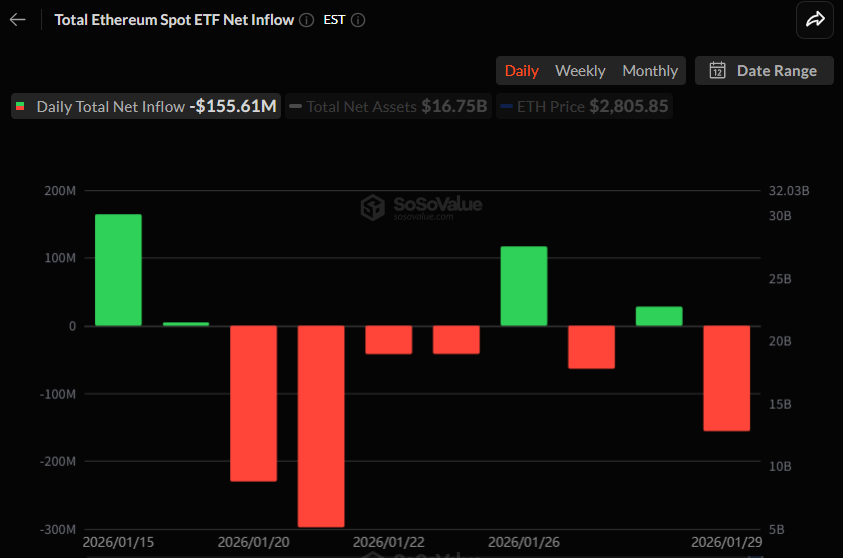The image size is (843, 558).
Task: Switch to the Weekly view tab
Action: [x=580, y=70]
